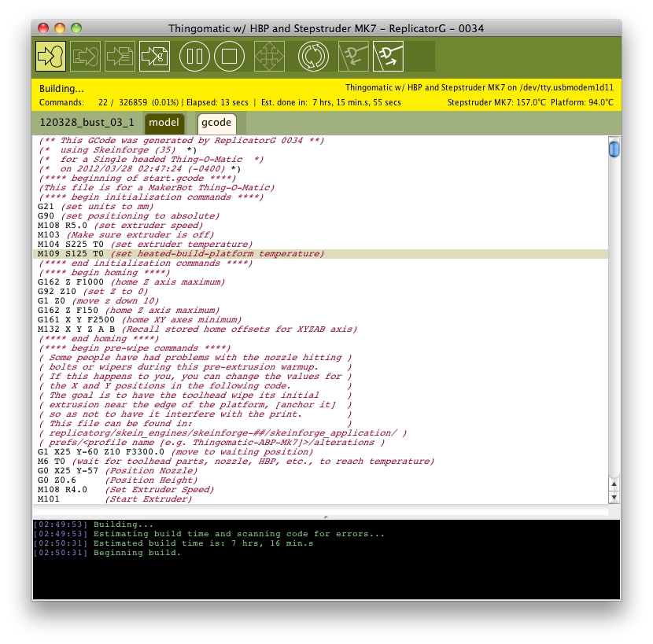The height and width of the screenshot is (644, 653).
Task: Click the Build toolbar icon
Action: pyautogui.click(x=50, y=56)
